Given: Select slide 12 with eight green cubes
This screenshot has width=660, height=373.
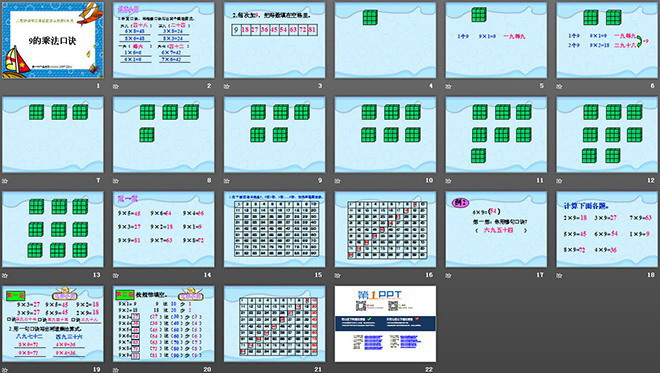Looking at the screenshot, I should pos(607,135).
